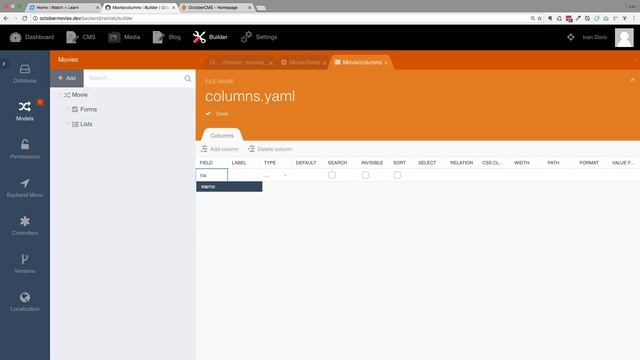The height and width of the screenshot is (360, 640).
Task: Select the Columns tab
Action: [222, 136]
